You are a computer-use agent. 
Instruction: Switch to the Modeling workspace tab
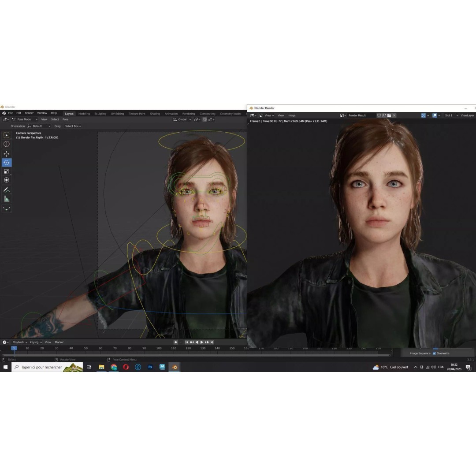[x=84, y=114]
